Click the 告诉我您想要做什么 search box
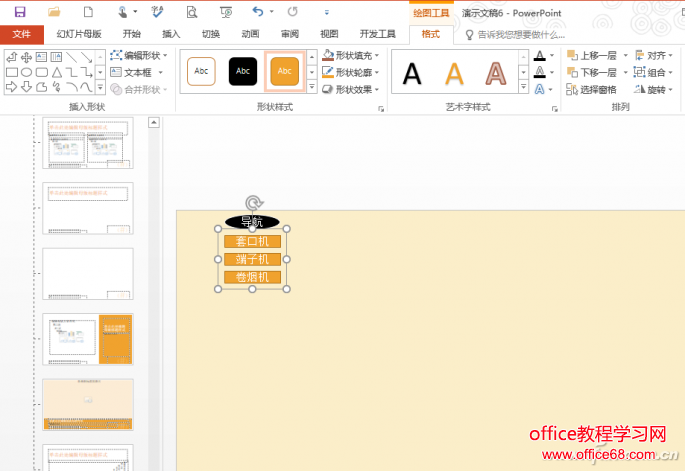 pos(520,34)
